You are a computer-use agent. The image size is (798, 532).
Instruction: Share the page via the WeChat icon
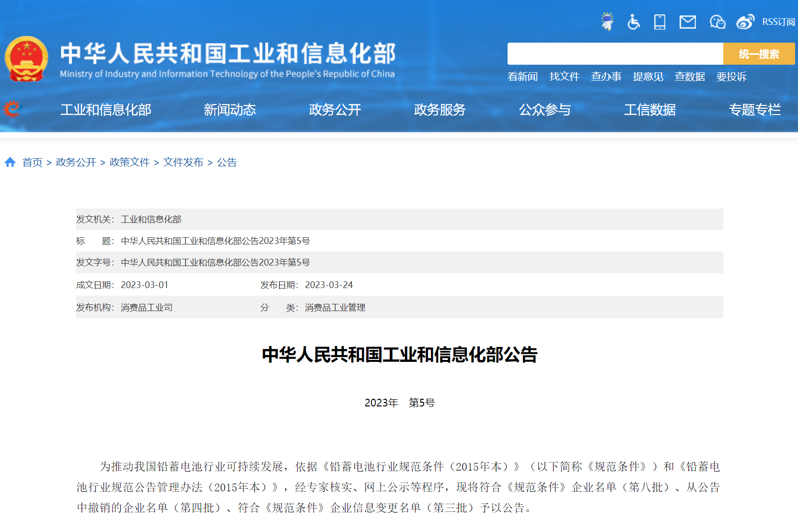[x=717, y=22]
